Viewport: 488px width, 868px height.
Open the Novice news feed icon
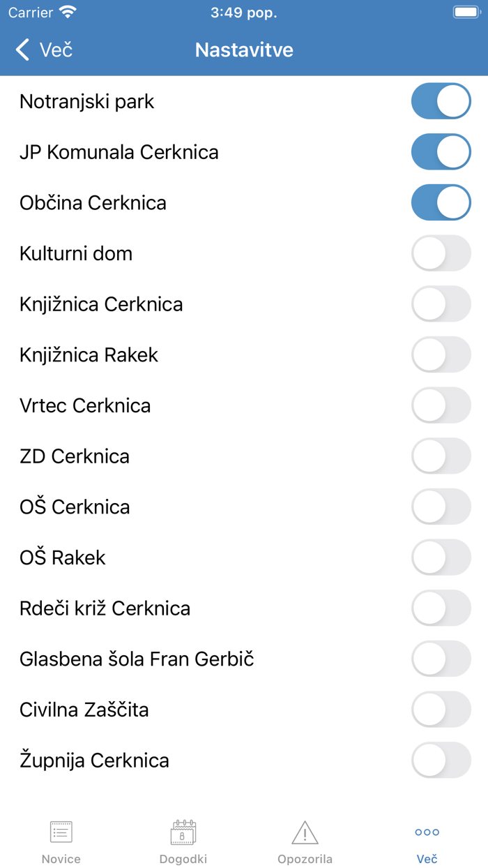tap(61, 832)
